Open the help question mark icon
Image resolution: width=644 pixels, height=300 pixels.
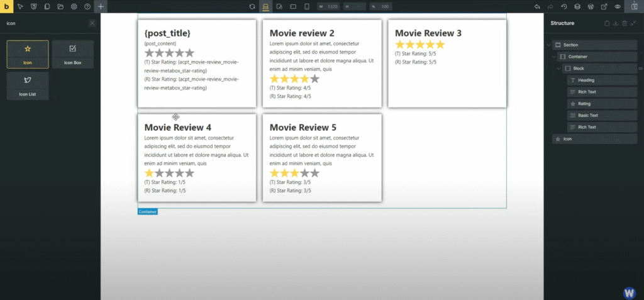[x=87, y=6]
